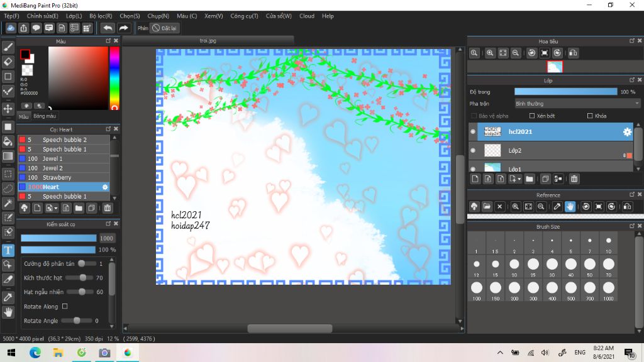Click the Navigator canvas thumbnail
The image size is (644, 362).
click(555, 67)
